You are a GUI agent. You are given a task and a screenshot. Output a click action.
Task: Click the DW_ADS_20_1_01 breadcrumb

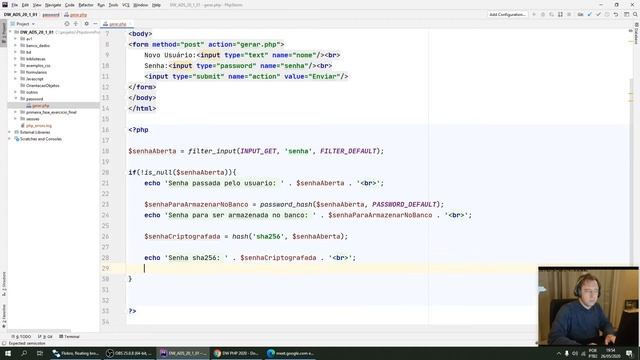click(x=20, y=15)
